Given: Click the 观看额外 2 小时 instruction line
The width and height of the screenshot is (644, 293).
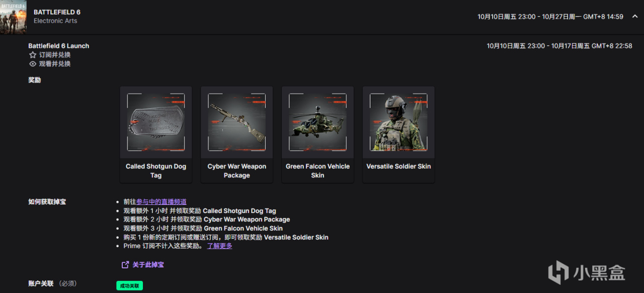Looking at the screenshot, I should tap(207, 219).
